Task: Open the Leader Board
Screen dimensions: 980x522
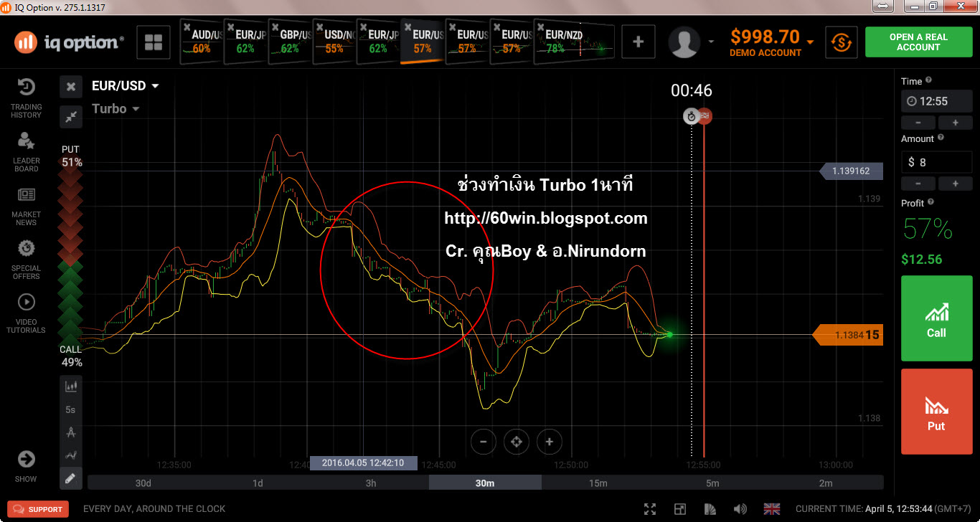Action: pyautogui.click(x=26, y=152)
